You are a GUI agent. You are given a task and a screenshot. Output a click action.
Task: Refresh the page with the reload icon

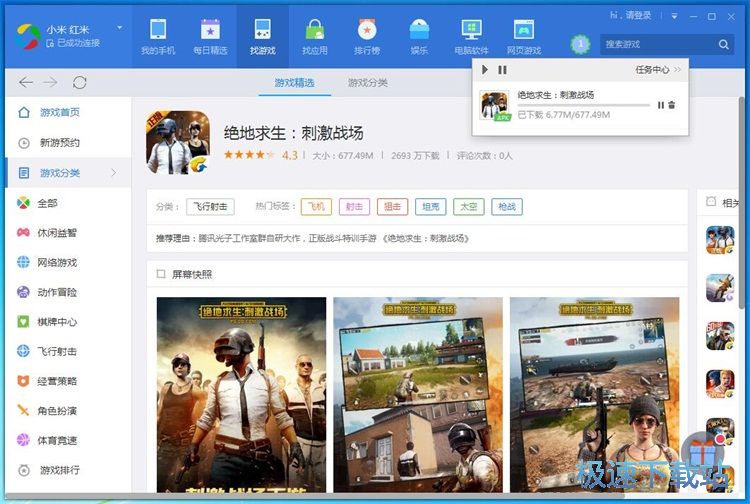[79, 82]
